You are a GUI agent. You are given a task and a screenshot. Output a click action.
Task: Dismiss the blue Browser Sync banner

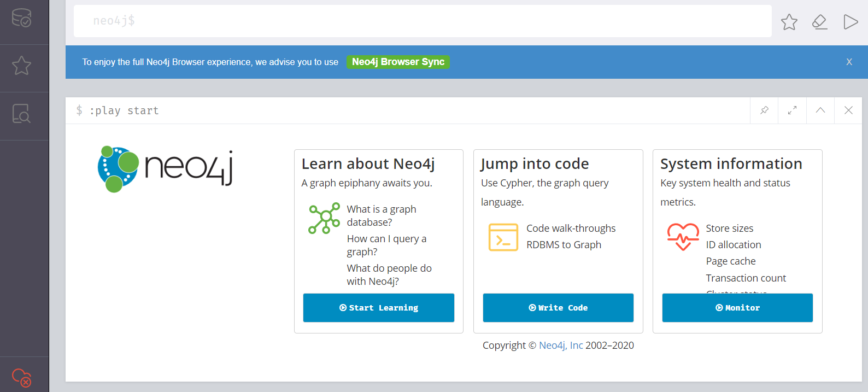click(849, 62)
